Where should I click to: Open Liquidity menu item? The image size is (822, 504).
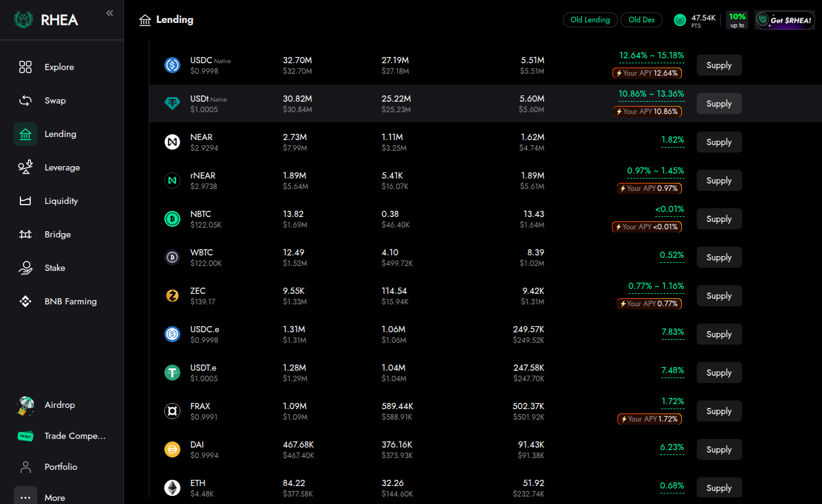click(61, 201)
